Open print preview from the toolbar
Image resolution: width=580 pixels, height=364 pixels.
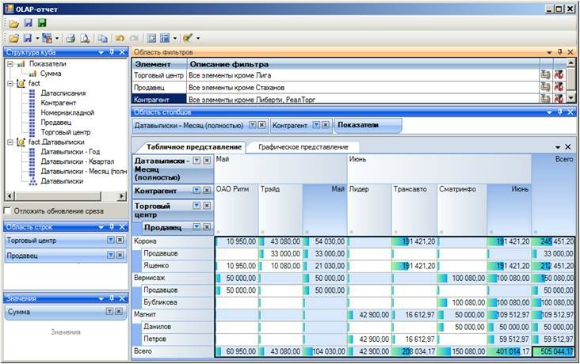click(x=85, y=38)
